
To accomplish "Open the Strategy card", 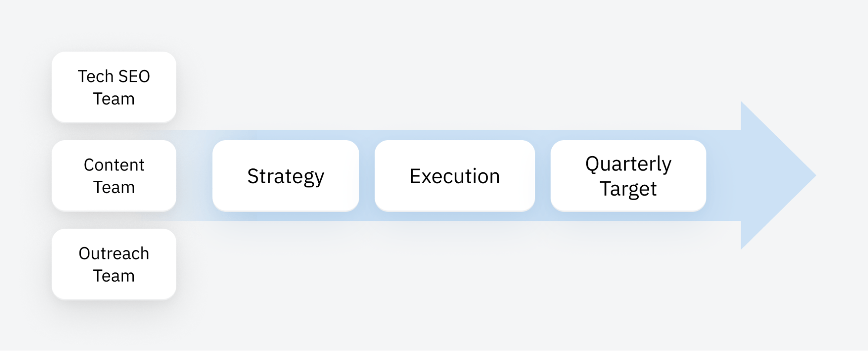I will pos(286,176).
